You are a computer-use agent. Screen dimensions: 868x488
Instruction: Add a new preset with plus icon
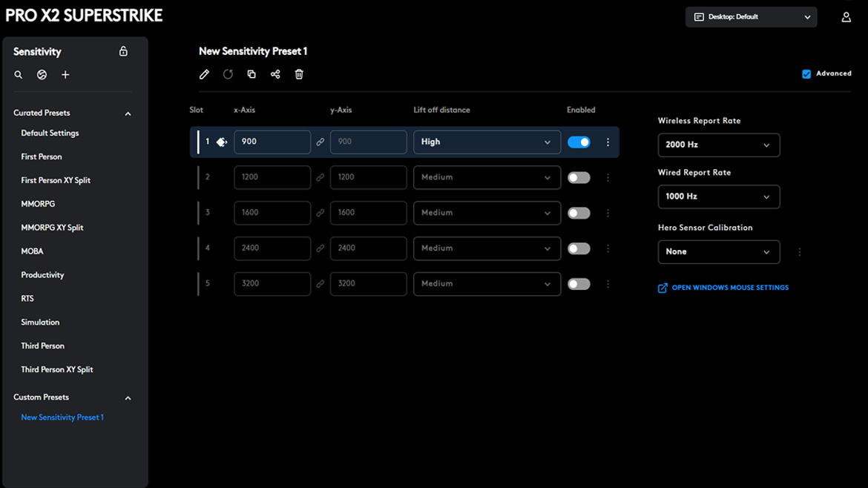click(x=65, y=75)
